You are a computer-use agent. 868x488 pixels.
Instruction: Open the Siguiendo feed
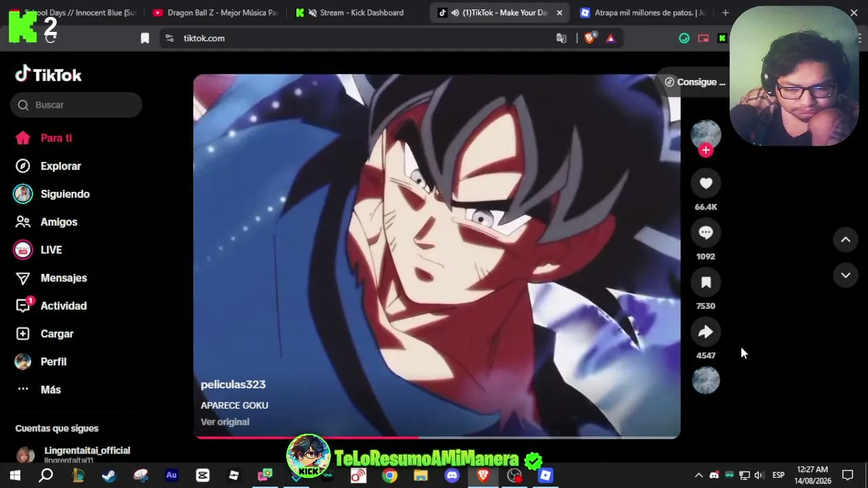pos(52,194)
